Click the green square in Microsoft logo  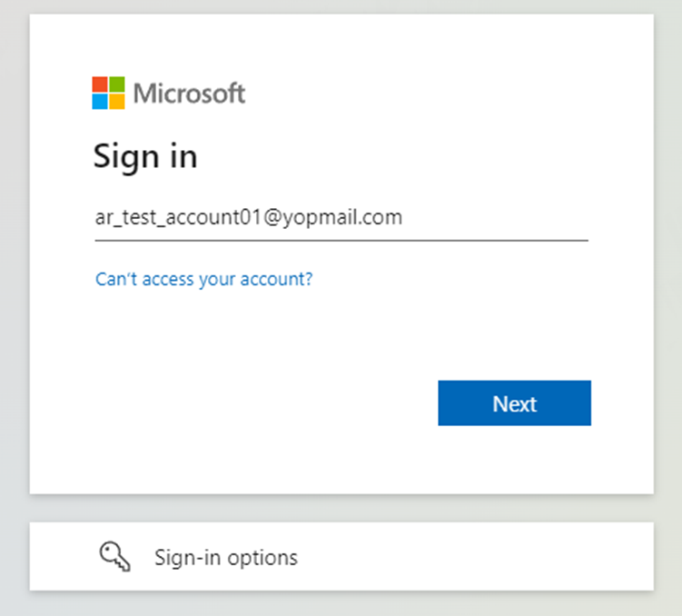tap(116, 84)
